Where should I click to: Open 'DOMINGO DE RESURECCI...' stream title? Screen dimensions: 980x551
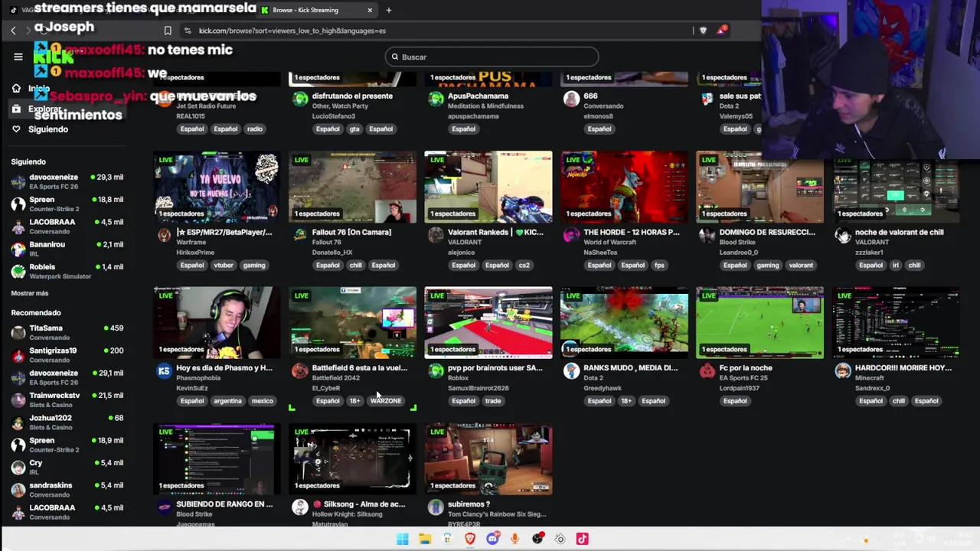pyautogui.click(x=767, y=232)
